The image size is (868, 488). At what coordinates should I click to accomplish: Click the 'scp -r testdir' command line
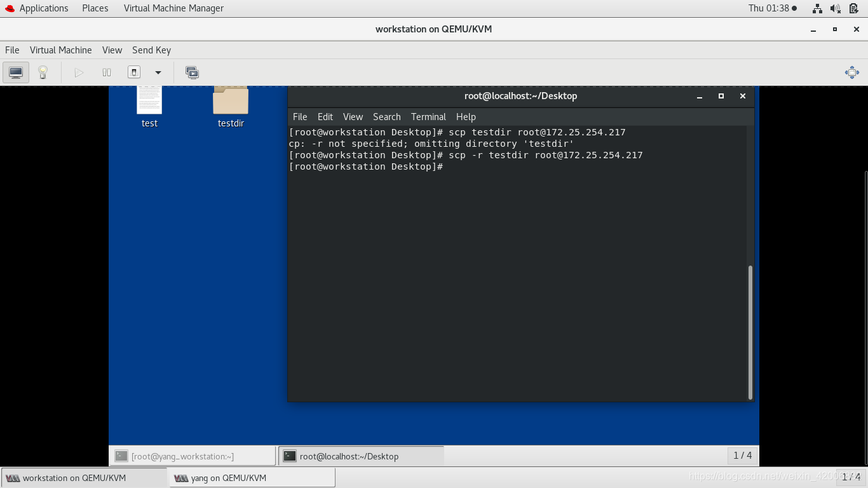click(x=466, y=155)
